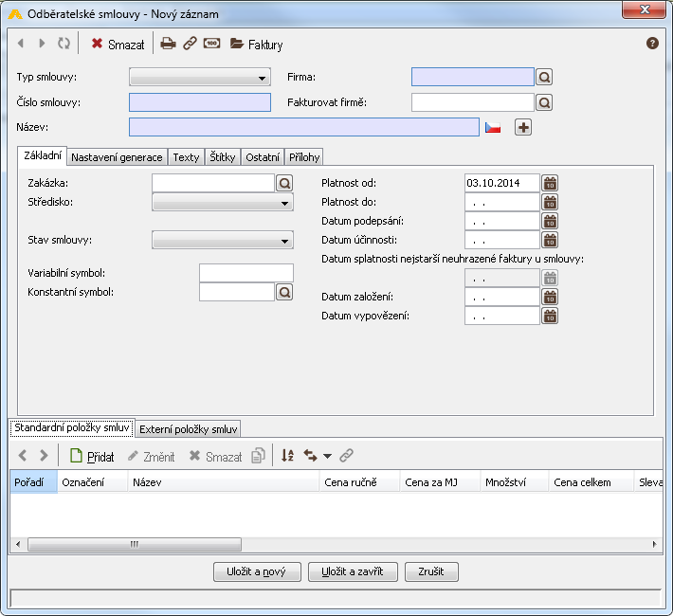Click the Název input field
Image resolution: width=673 pixels, height=616 pixels.
304,127
